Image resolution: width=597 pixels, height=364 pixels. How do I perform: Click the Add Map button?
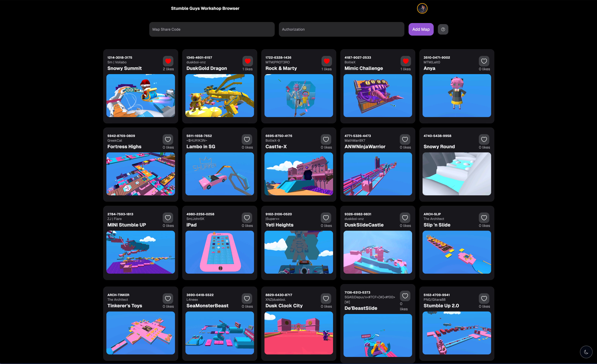[x=421, y=29]
